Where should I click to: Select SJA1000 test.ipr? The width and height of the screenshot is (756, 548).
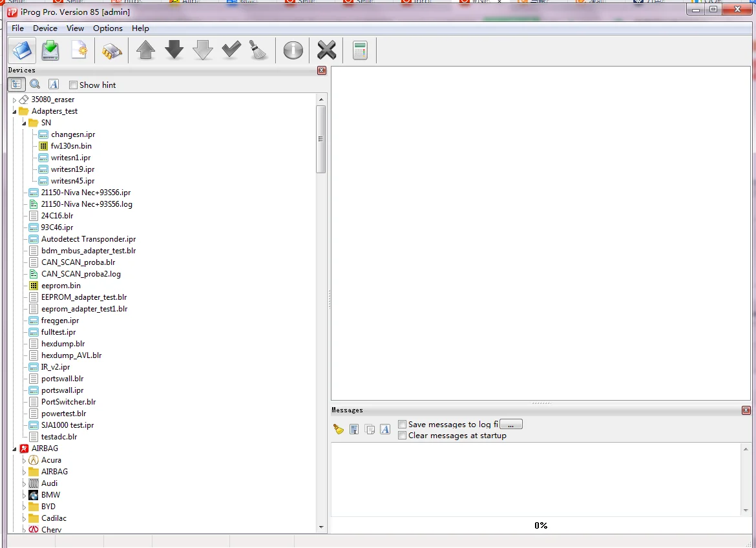click(67, 425)
